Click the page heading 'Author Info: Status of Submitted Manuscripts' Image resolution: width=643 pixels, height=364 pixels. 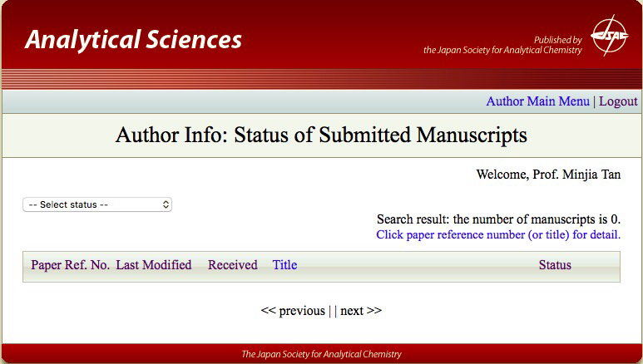[321, 135]
